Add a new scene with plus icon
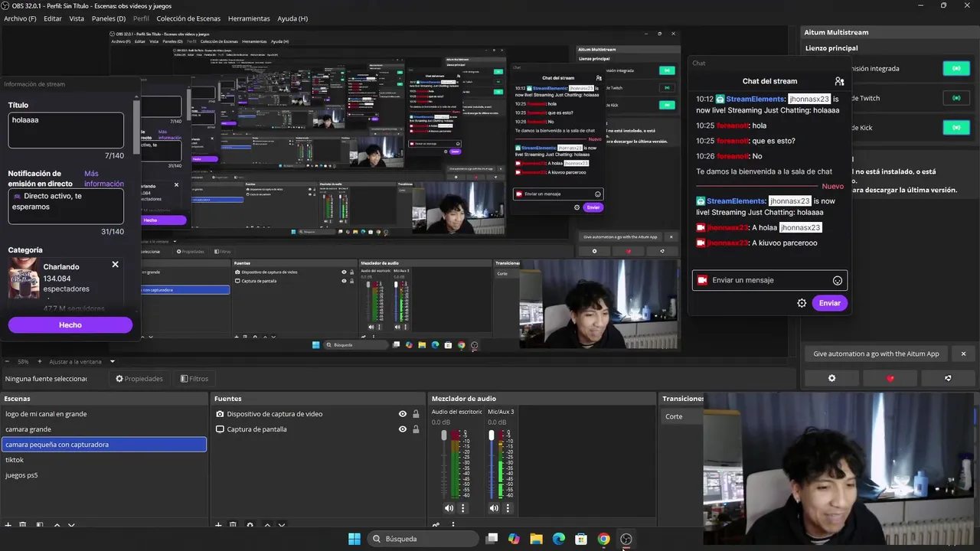Image resolution: width=980 pixels, height=551 pixels. [8, 525]
